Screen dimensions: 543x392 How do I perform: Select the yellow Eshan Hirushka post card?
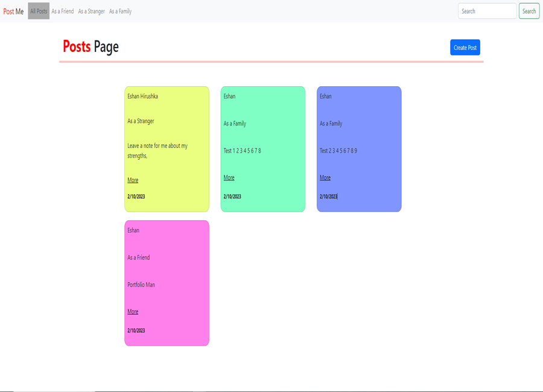coord(167,149)
